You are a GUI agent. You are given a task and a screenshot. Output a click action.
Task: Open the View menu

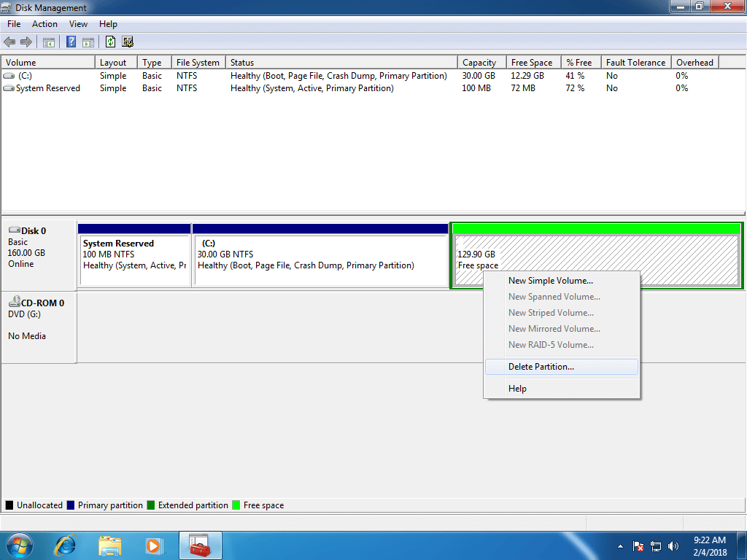pos(78,23)
